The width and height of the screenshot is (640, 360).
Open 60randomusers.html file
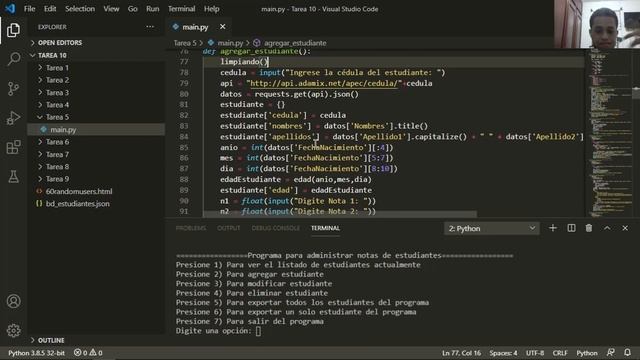tap(79, 191)
